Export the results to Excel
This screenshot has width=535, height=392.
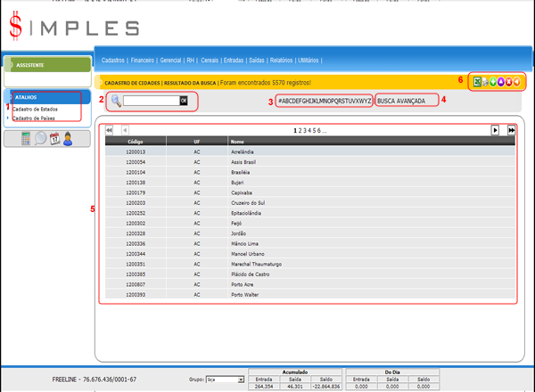point(477,82)
